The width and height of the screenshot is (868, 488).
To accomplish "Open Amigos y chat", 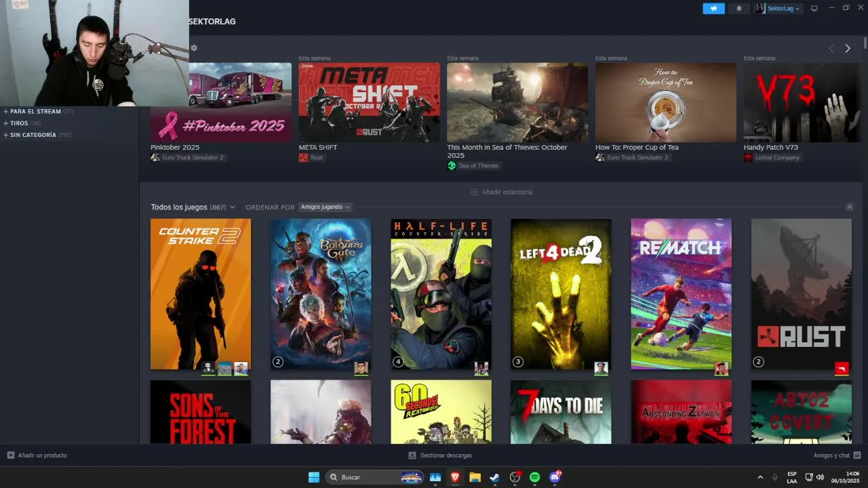I will (837, 455).
